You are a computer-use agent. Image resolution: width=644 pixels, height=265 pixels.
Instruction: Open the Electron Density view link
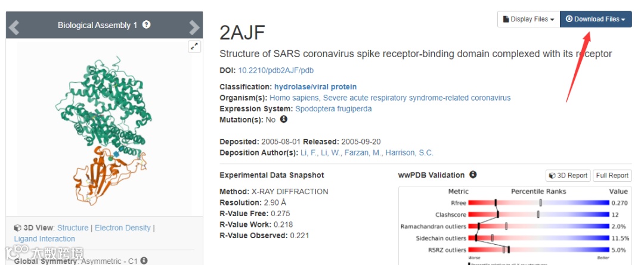[123, 227]
